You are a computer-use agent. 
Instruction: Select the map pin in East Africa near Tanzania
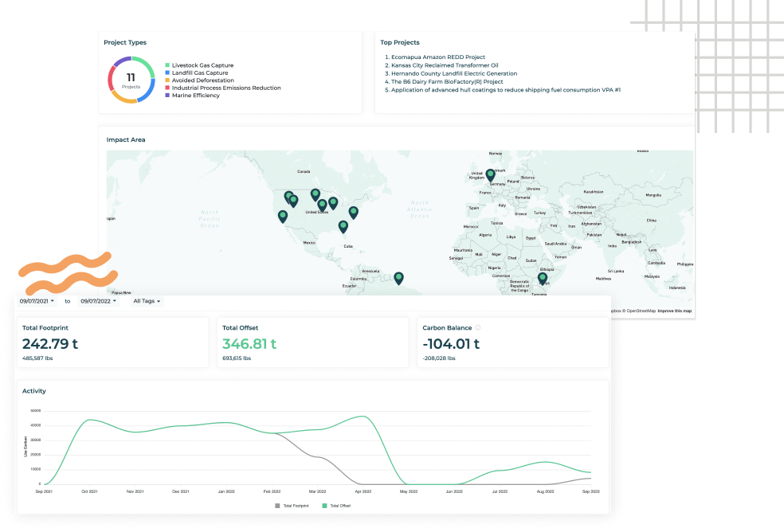tap(543, 279)
